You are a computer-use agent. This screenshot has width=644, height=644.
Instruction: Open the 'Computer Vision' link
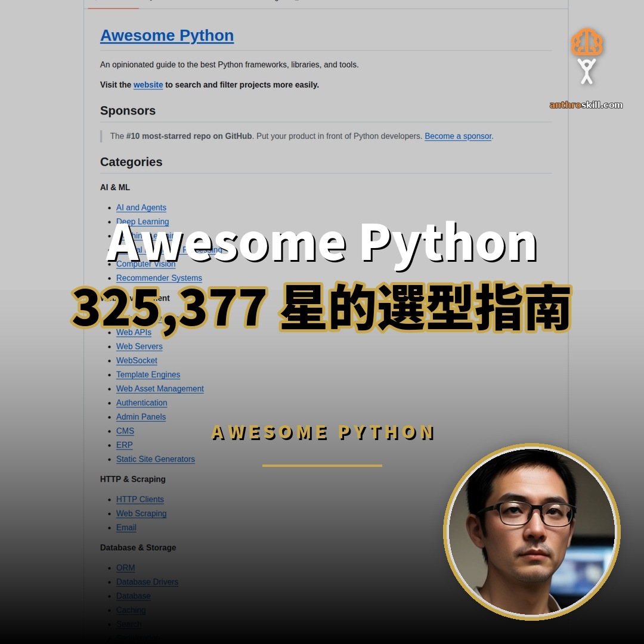pos(145,264)
